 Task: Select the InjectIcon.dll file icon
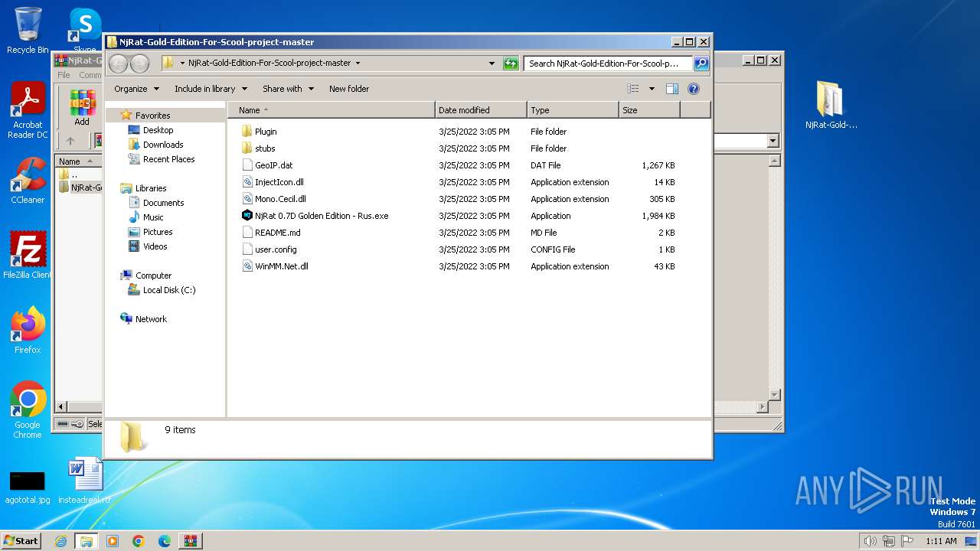247,182
